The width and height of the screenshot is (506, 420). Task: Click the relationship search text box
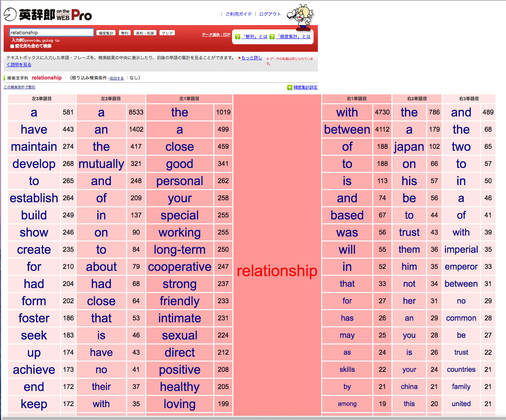tap(51, 32)
